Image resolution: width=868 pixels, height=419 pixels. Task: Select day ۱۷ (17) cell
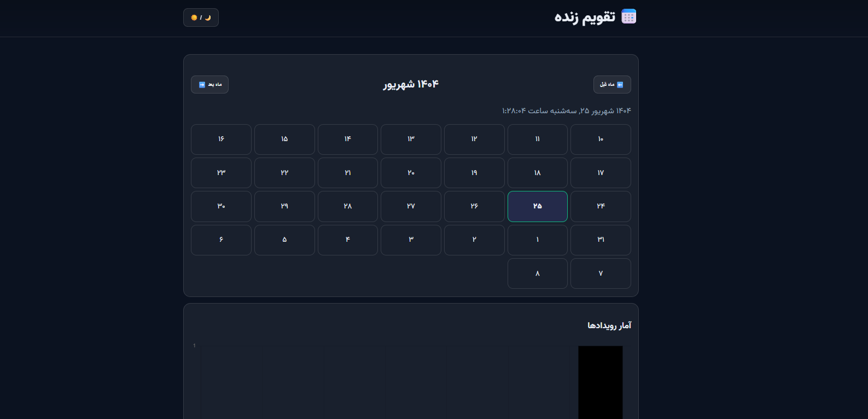601,173
